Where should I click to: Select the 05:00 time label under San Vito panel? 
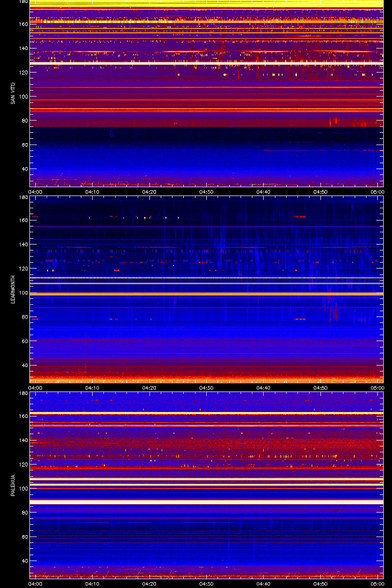377,192
